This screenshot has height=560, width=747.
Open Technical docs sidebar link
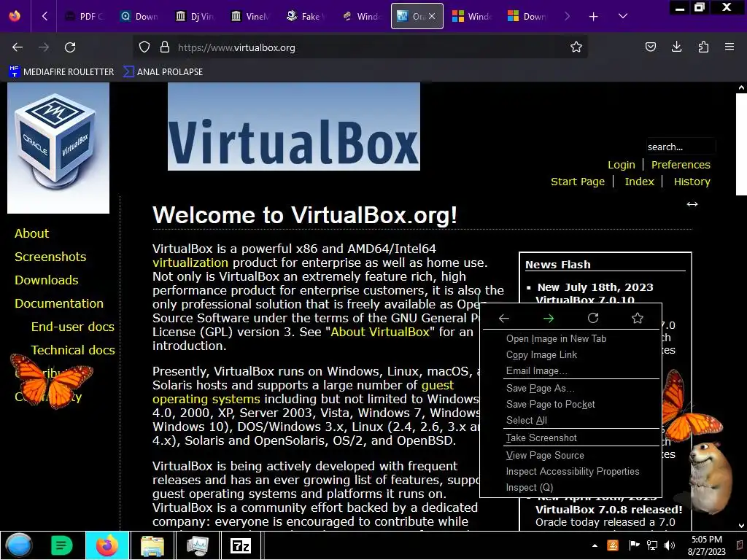pos(73,350)
